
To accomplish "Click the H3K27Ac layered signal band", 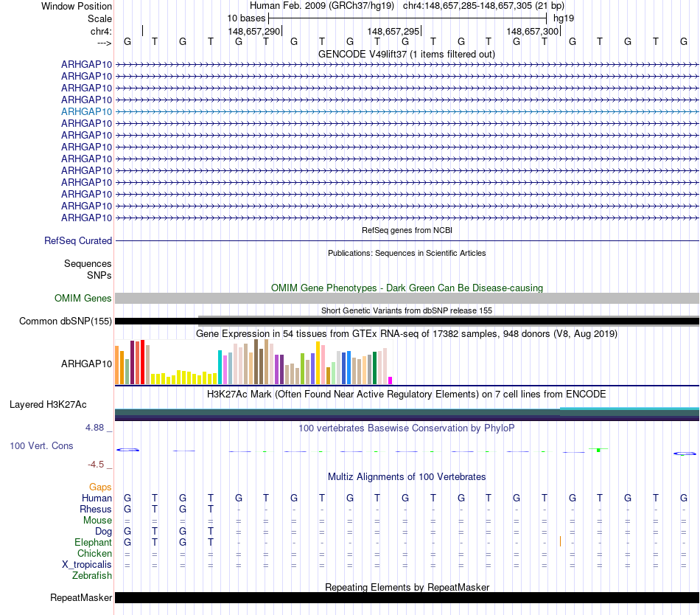I will click(x=407, y=414).
